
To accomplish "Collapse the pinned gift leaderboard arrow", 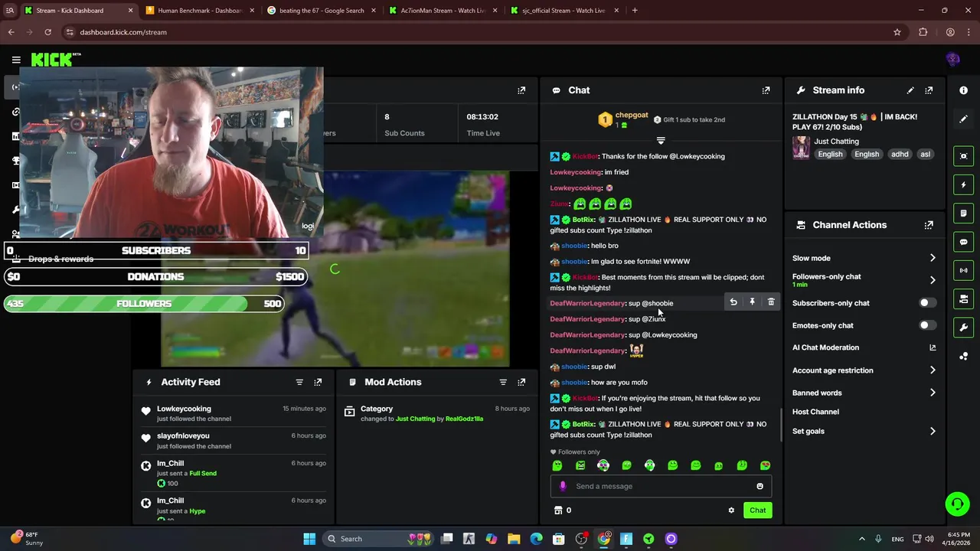I will (x=661, y=141).
